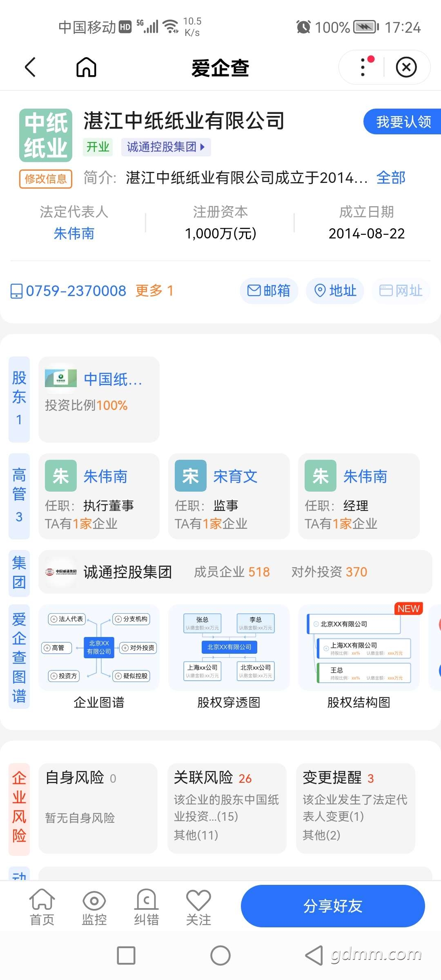Open 股权结构图 diagram thumbnail
The height and width of the screenshot is (980, 441).
pos(359,648)
